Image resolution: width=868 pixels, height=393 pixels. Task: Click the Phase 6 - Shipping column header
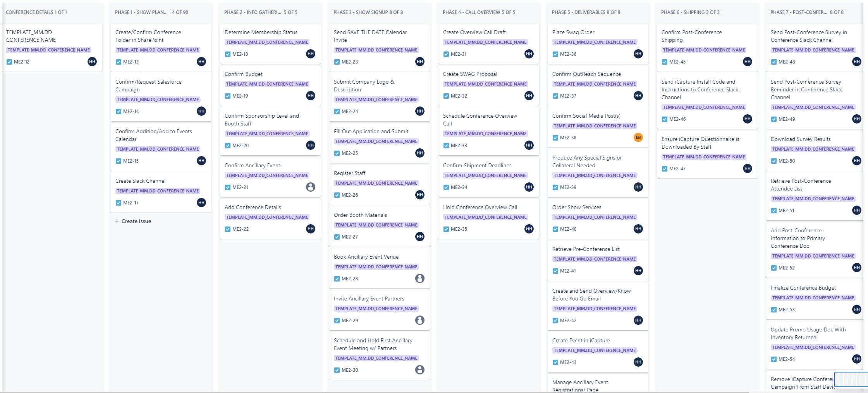[690, 12]
